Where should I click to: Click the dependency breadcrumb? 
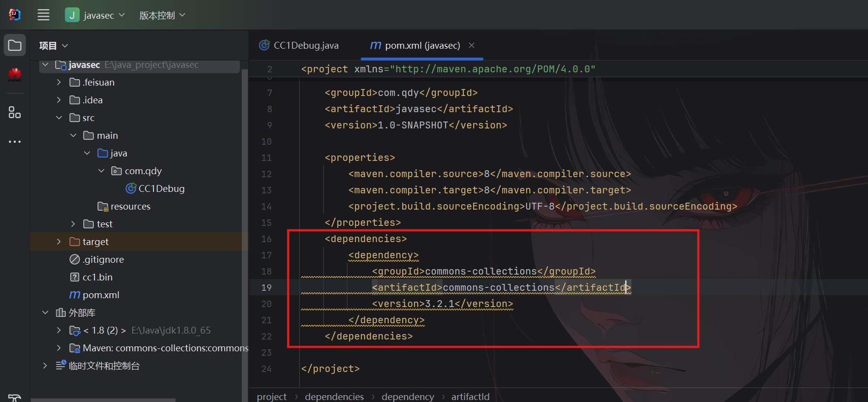click(408, 397)
